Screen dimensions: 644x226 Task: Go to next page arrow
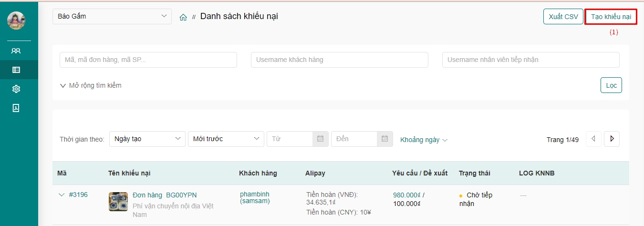click(x=612, y=139)
